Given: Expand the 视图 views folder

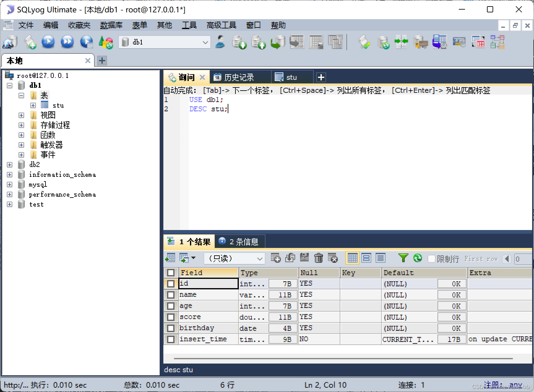Looking at the screenshot, I should [21, 115].
